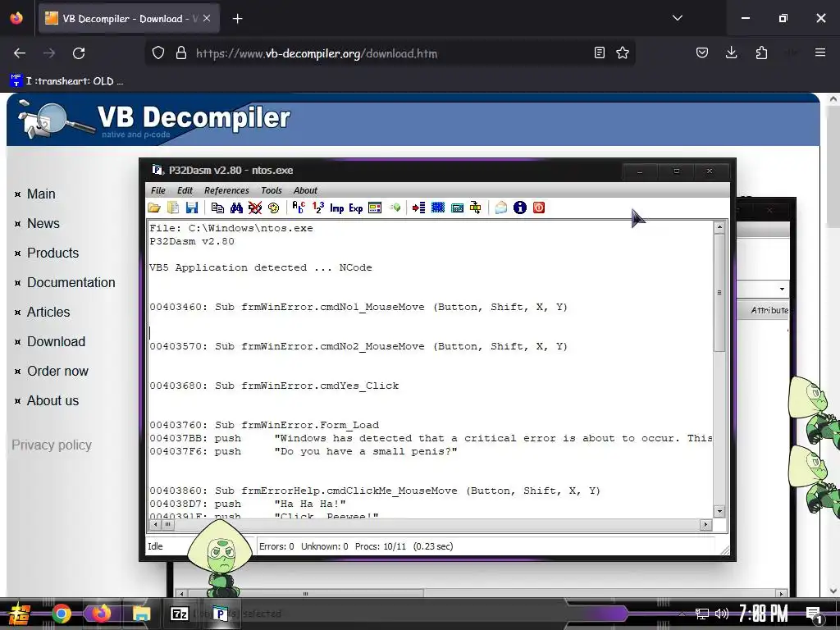Open the Order now link in sidebar
The image size is (840, 630).
pos(58,371)
